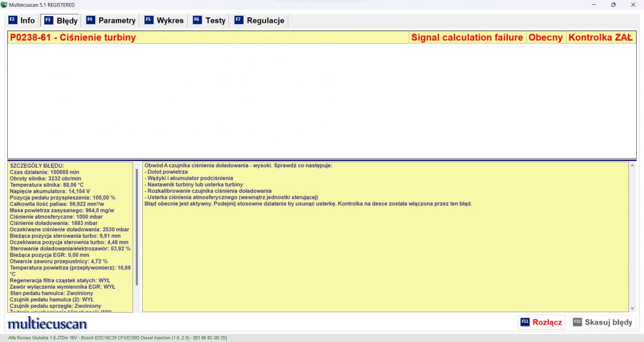Click the description panel scroll up arrow

pyautogui.click(x=633, y=165)
